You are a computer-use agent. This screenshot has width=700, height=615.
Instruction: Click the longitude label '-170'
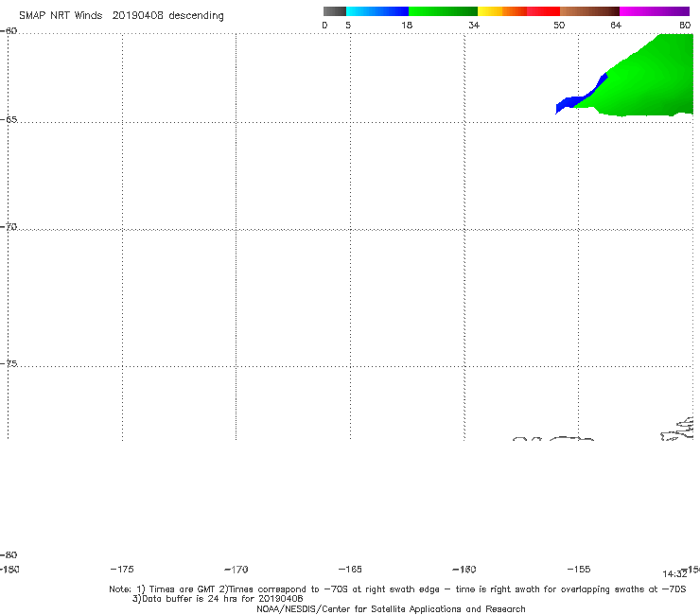236,569
